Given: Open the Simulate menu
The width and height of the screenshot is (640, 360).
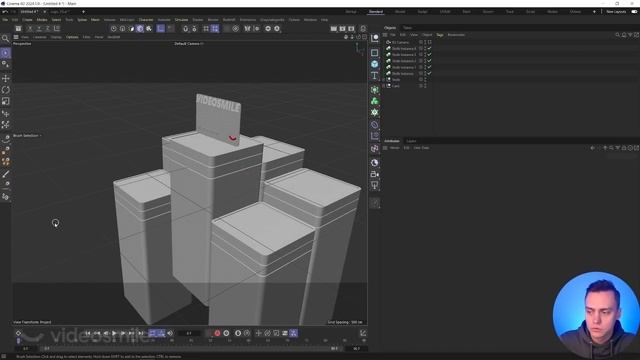Looking at the screenshot, I should coord(181,20).
